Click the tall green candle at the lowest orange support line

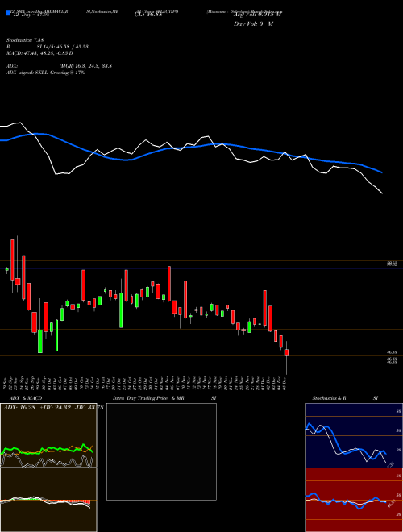click(40, 341)
